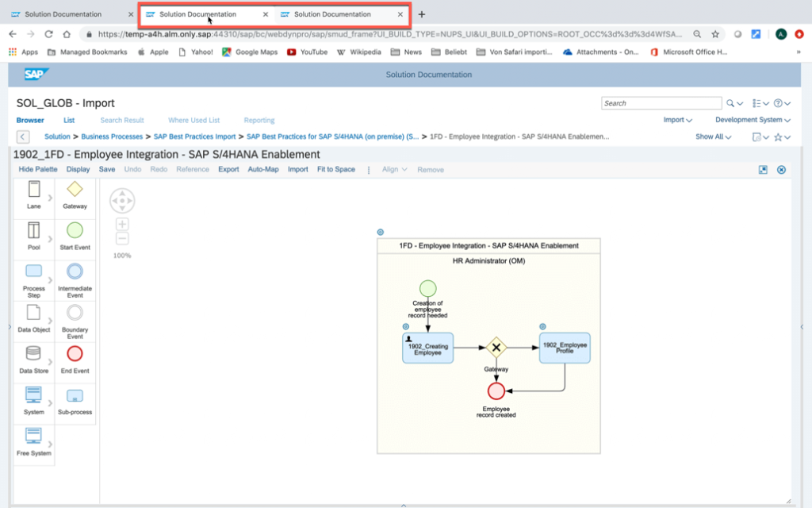Expand Process Step palette variants arrow
This screenshot has width=812, height=508.
(50, 280)
